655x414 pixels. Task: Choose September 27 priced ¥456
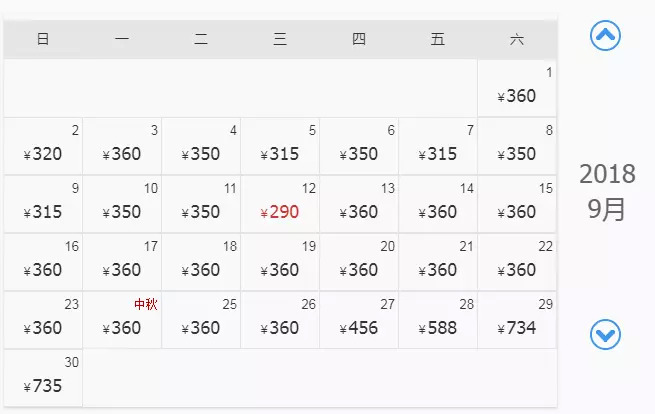359,320
